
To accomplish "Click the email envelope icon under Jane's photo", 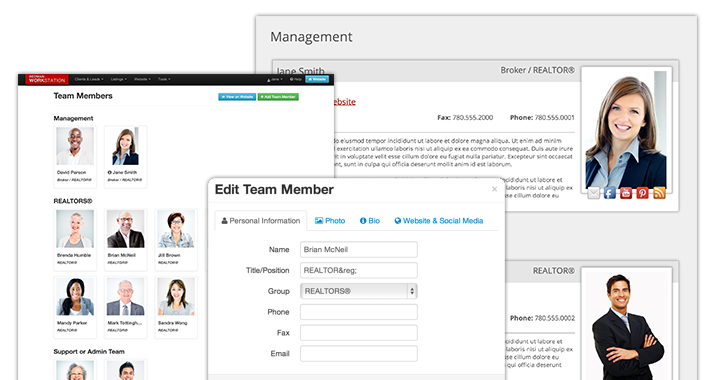I will [x=593, y=193].
